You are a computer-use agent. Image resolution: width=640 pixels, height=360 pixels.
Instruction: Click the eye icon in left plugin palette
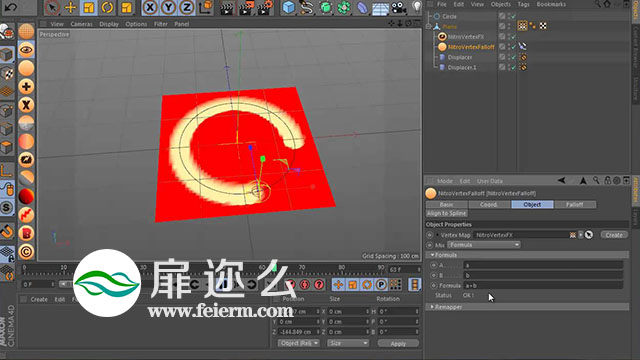pyautogui.click(x=26, y=50)
